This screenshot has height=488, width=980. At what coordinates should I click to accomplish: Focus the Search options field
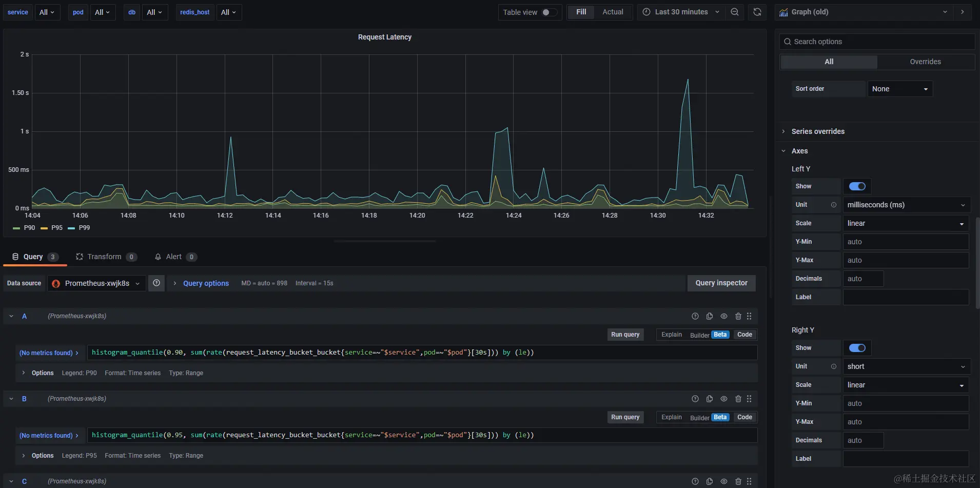pyautogui.click(x=877, y=42)
